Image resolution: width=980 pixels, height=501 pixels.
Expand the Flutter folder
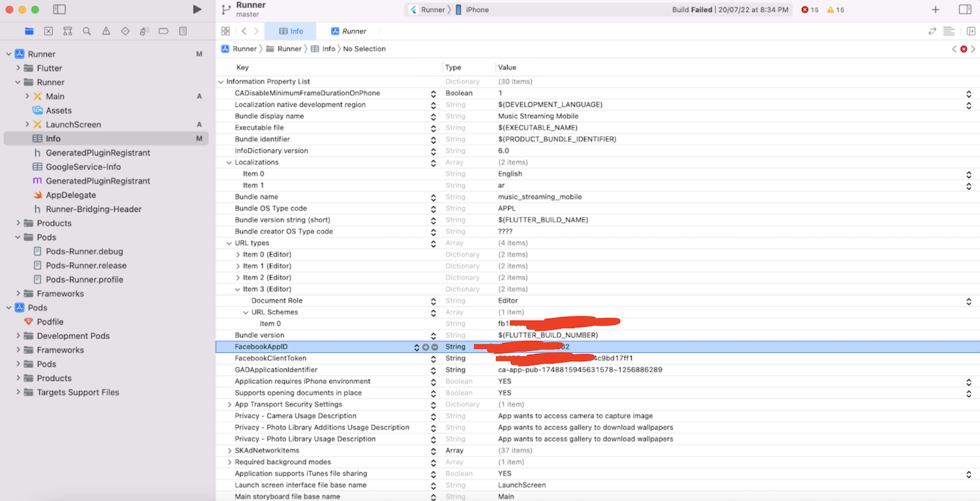(18, 68)
